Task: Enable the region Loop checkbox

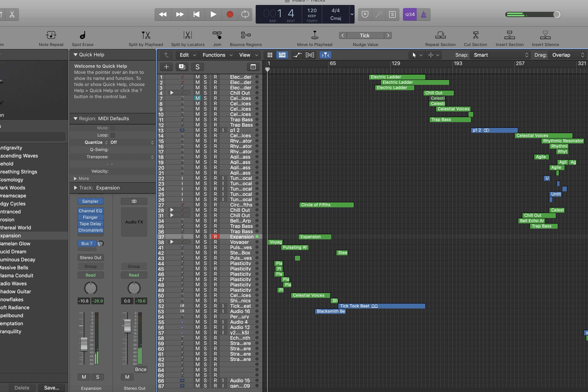Action: pyautogui.click(x=113, y=135)
